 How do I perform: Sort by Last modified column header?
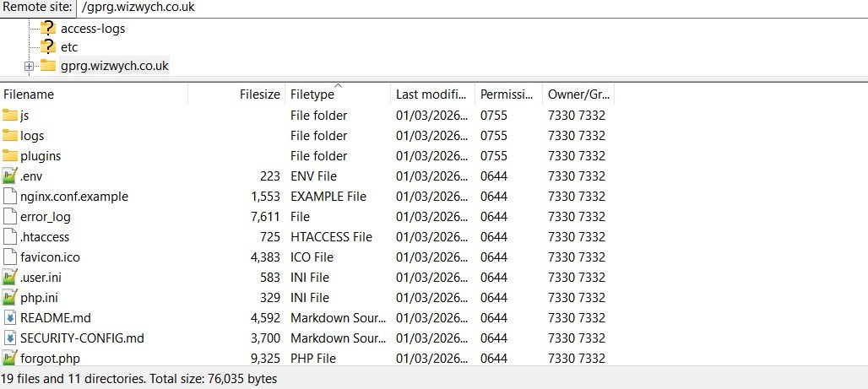click(x=431, y=95)
